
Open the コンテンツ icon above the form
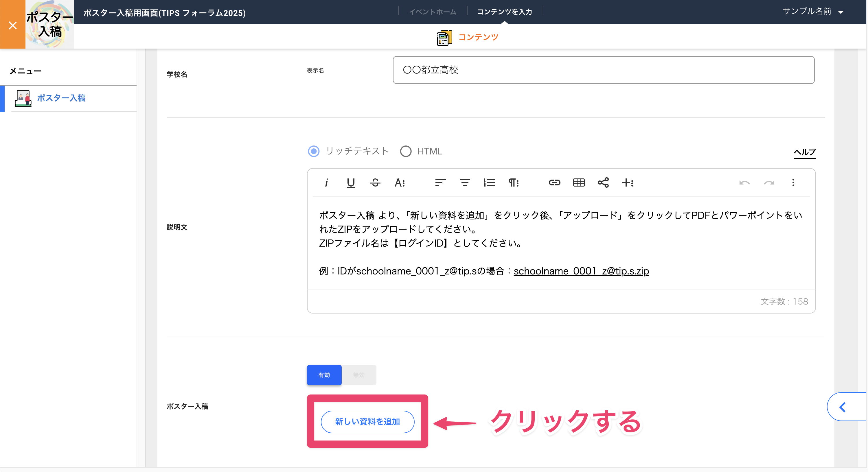444,37
